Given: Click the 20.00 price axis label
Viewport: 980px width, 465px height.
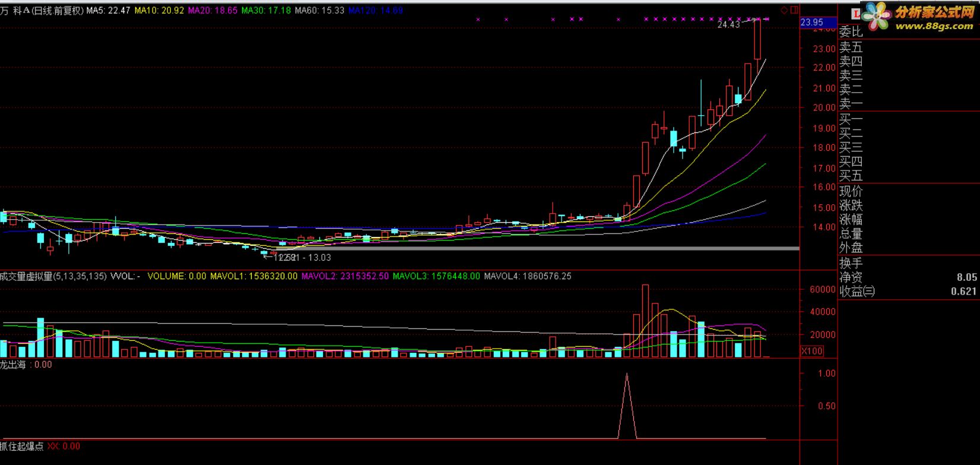Looking at the screenshot, I should click(x=824, y=107).
